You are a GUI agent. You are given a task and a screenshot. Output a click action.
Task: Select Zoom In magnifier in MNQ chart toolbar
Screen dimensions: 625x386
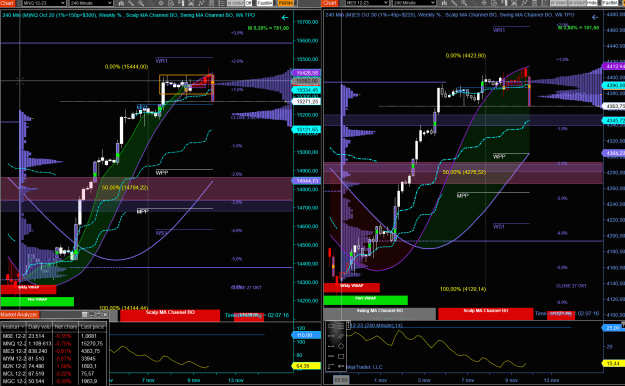141,3
